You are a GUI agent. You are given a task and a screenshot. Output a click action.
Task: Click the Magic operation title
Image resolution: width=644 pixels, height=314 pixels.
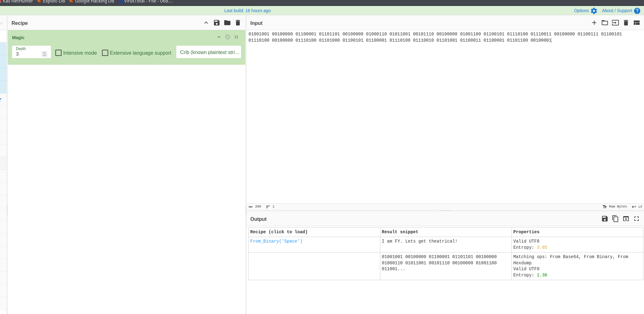click(x=18, y=38)
